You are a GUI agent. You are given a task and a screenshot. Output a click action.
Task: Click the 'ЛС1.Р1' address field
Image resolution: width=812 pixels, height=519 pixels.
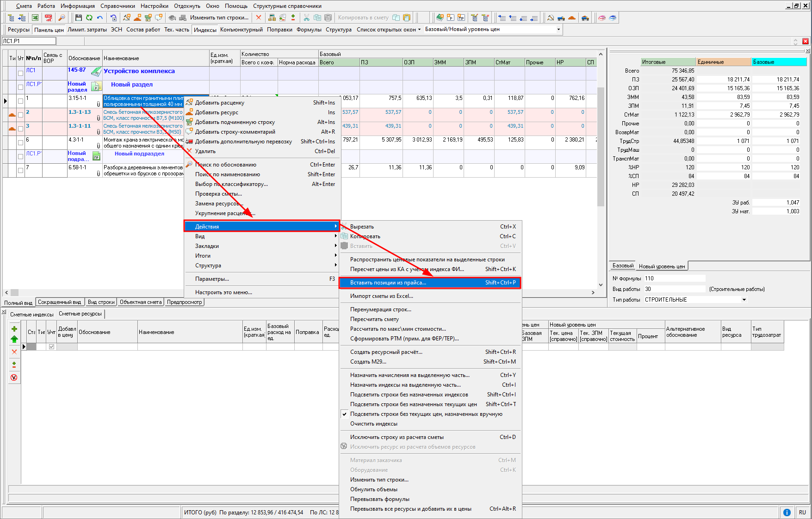[x=29, y=41]
